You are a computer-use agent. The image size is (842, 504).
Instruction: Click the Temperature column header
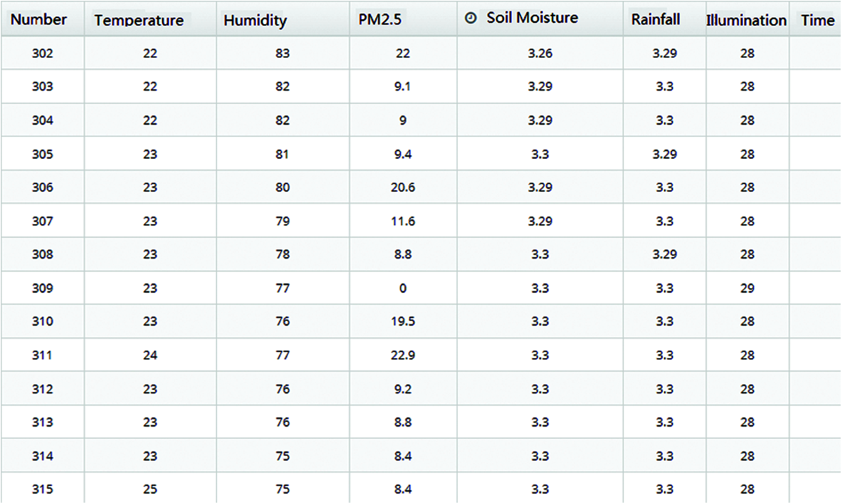139,20
